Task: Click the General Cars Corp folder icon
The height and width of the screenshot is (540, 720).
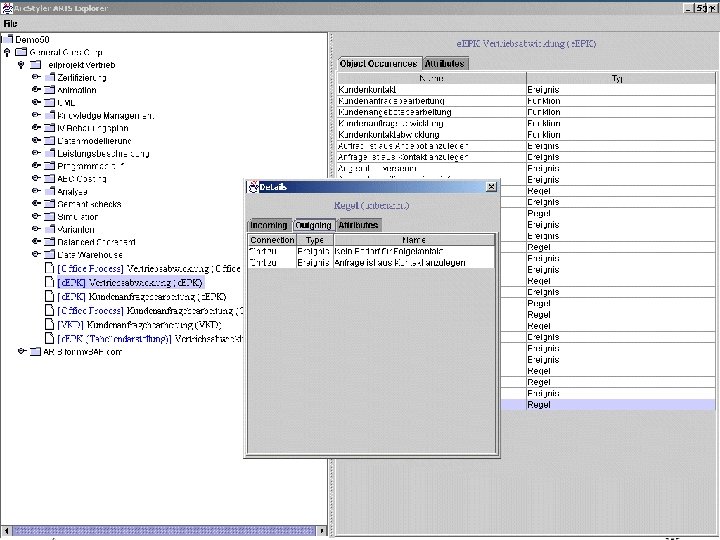Action: tap(21, 52)
